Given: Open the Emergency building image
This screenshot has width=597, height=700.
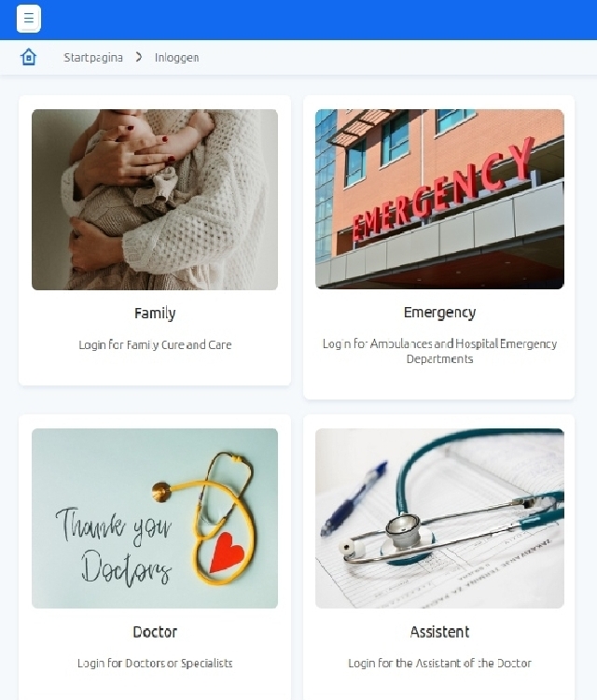Looking at the screenshot, I should click(439, 199).
